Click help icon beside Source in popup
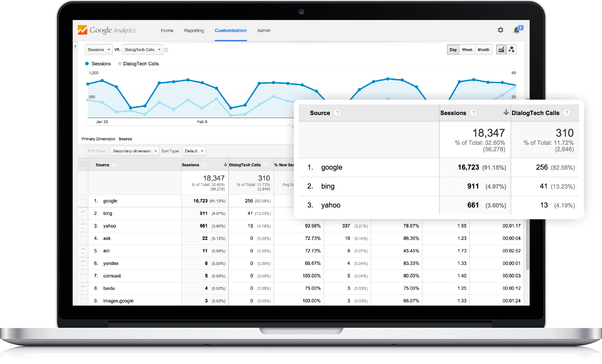 337,113
